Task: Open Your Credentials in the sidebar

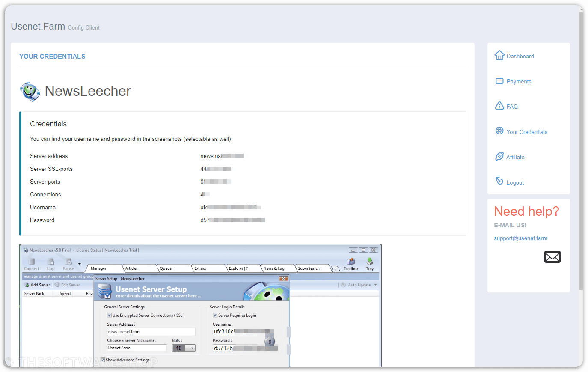Action: [527, 132]
